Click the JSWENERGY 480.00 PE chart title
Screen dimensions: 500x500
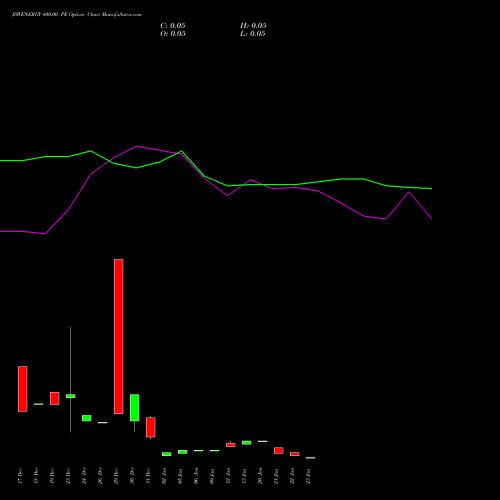coord(77,15)
